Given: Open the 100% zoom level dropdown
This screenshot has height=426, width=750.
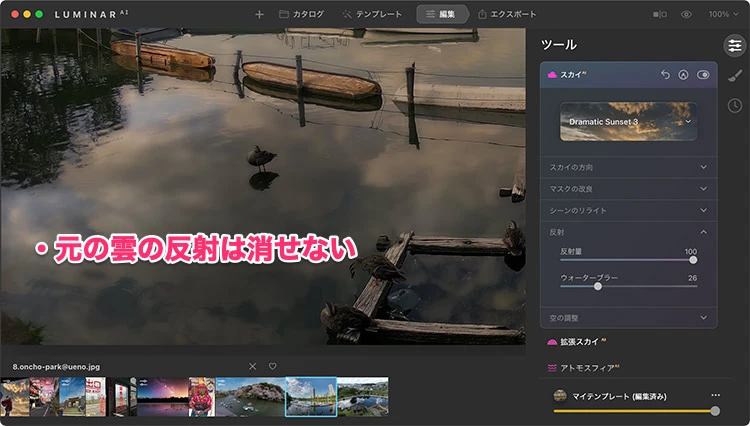Looking at the screenshot, I should 724,15.
